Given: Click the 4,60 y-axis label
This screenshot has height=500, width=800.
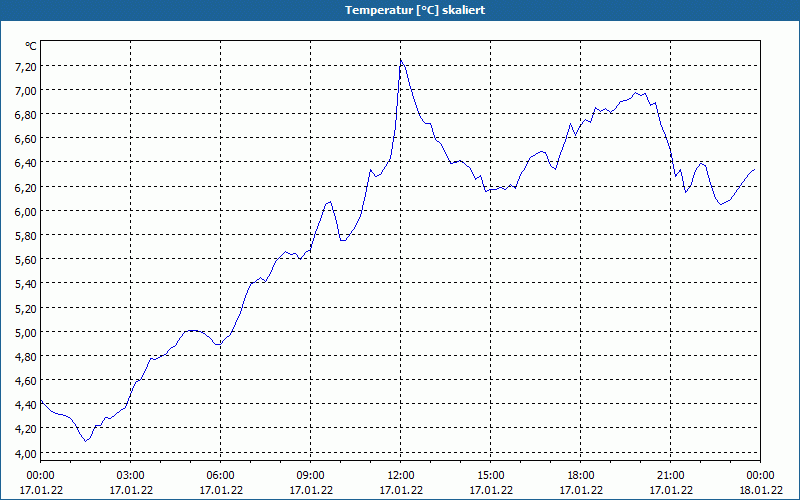Looking at the screenshot, I should [x=26, y=381].
